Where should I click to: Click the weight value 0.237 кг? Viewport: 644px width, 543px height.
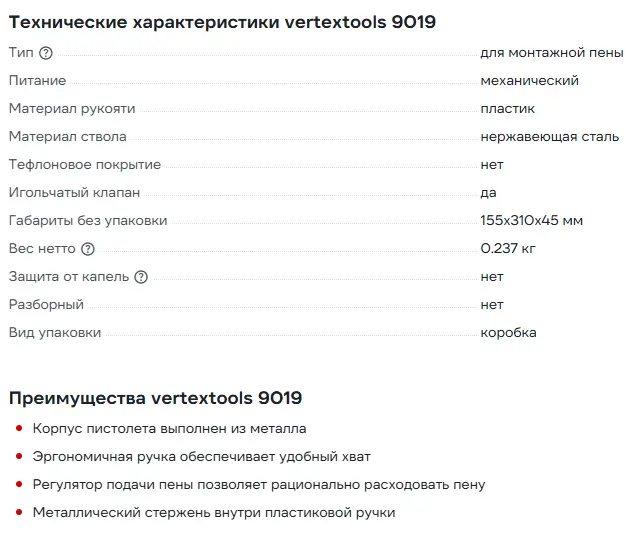[x=508, y=249]
